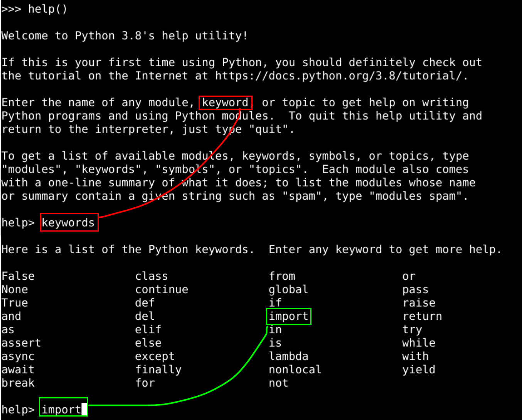Select the keyword "as"
The image size is (522, 420).
(8, 330)
